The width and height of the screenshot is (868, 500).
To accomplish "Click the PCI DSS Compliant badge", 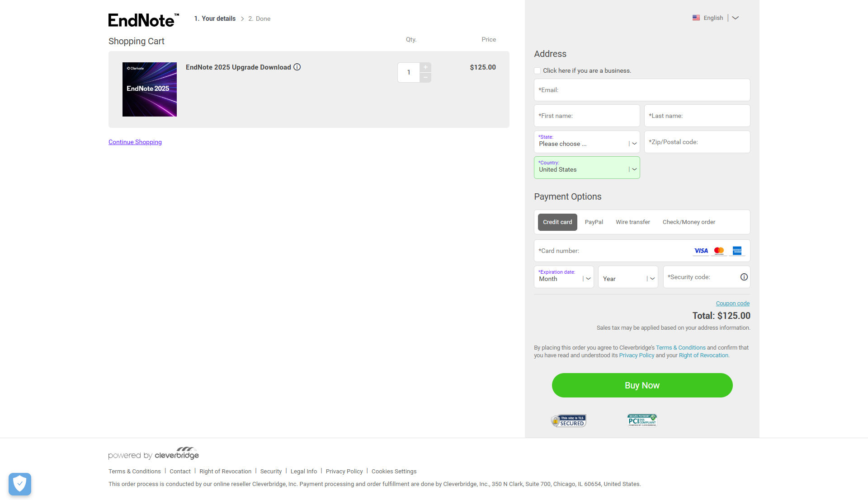I will click(x=642, y=421).
